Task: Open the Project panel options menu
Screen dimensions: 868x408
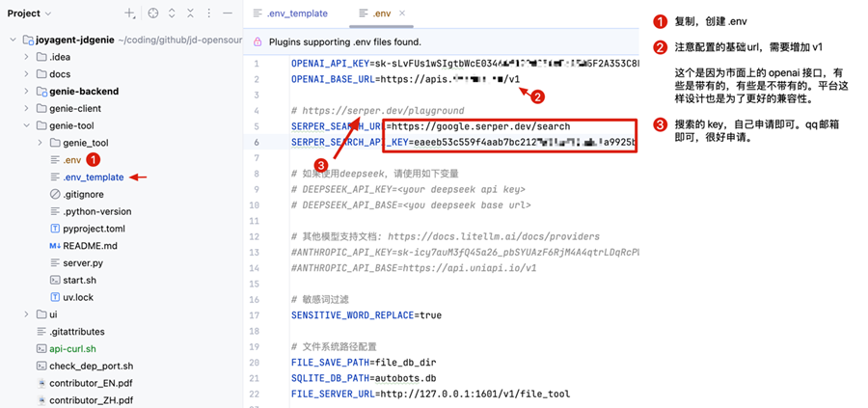Action: (x=208, y=14)
